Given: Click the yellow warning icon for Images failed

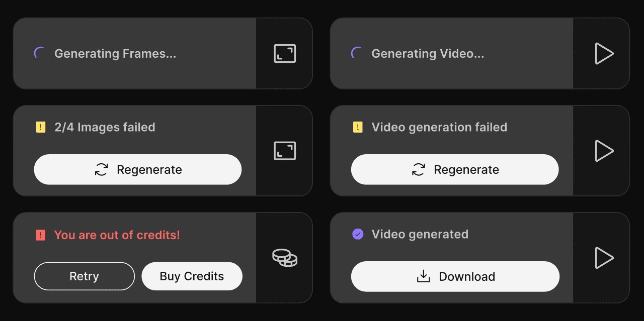Looking at the screenshot, I should click(x=41, y=128).
